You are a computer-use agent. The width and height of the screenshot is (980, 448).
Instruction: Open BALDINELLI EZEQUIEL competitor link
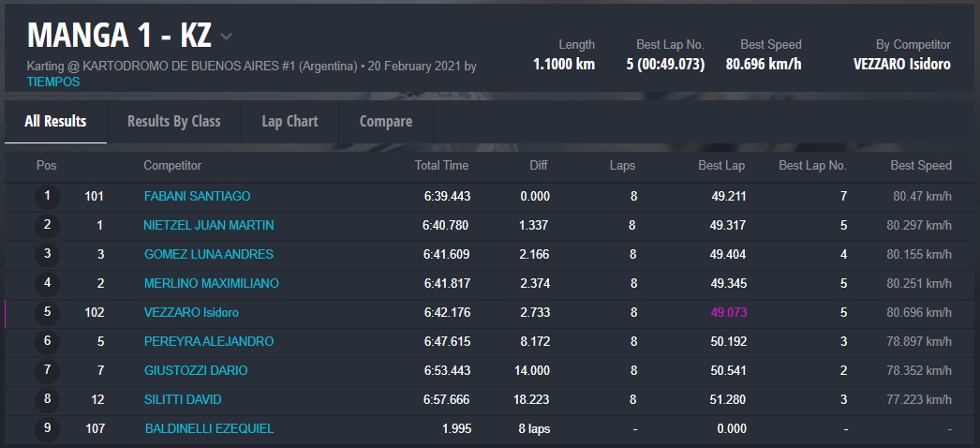[x=209, y=429]
